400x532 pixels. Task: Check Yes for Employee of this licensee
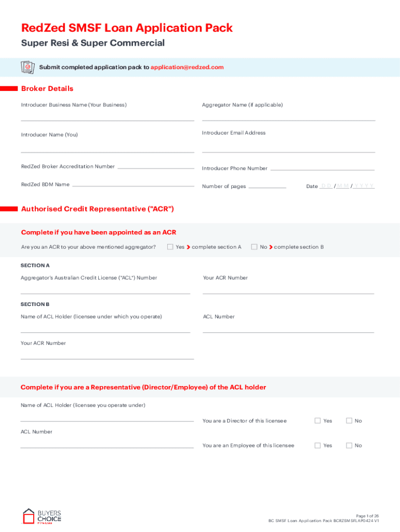(x=317, y=445)
